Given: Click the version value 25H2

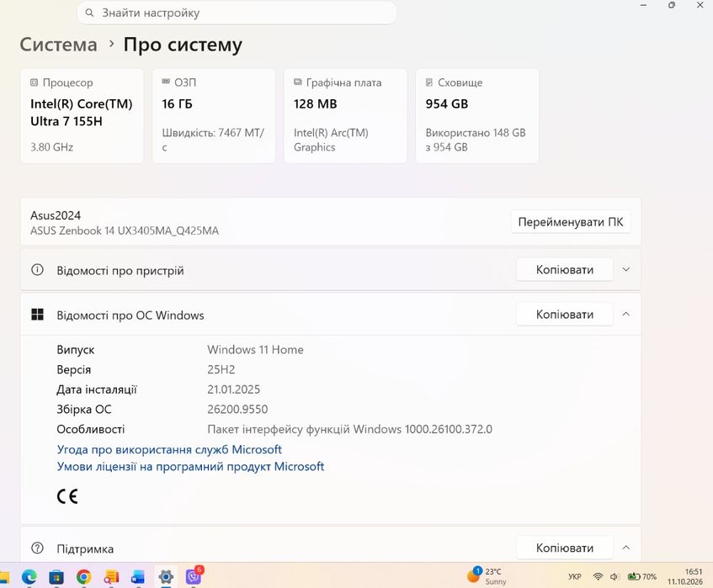Looking at the screenshot, I should point(221,369).
